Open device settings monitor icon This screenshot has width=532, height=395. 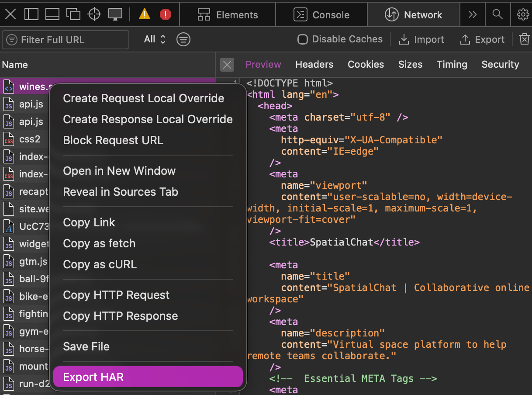115,14
